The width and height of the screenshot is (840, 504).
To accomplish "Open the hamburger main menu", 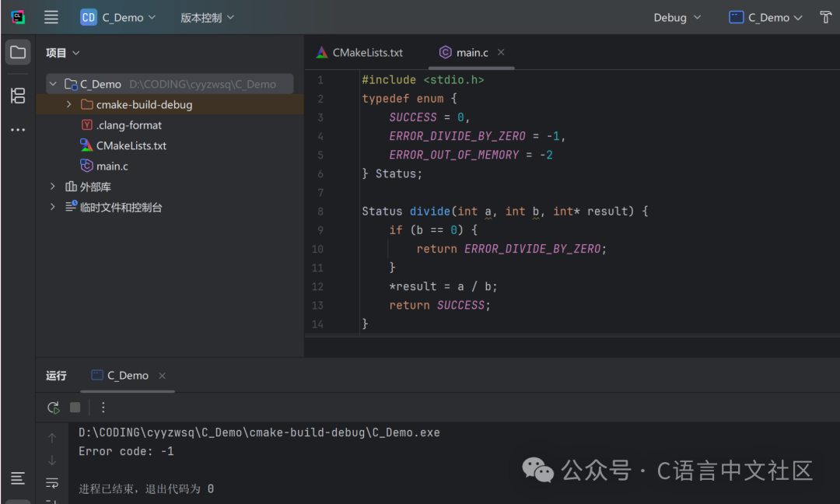I will 51,17.
